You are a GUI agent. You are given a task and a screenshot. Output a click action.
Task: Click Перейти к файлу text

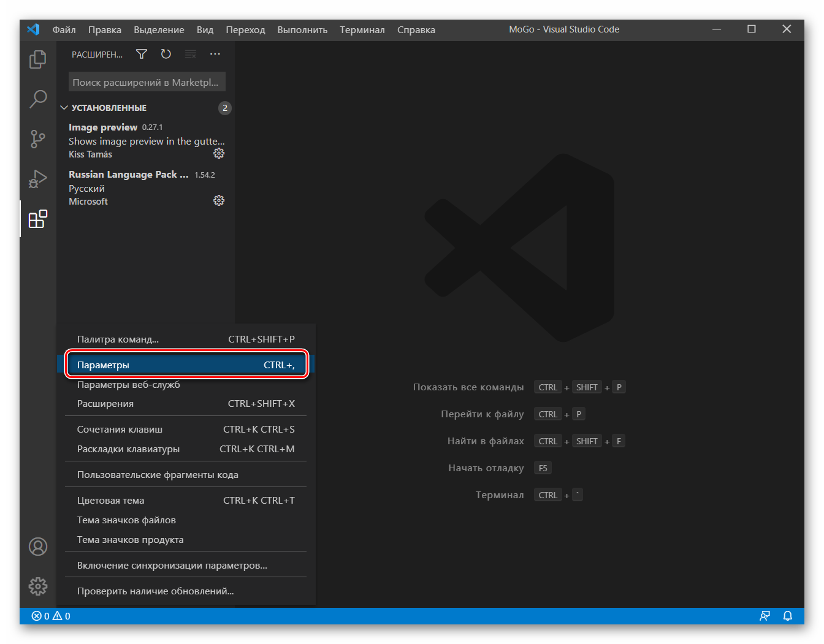click(483, 414)
